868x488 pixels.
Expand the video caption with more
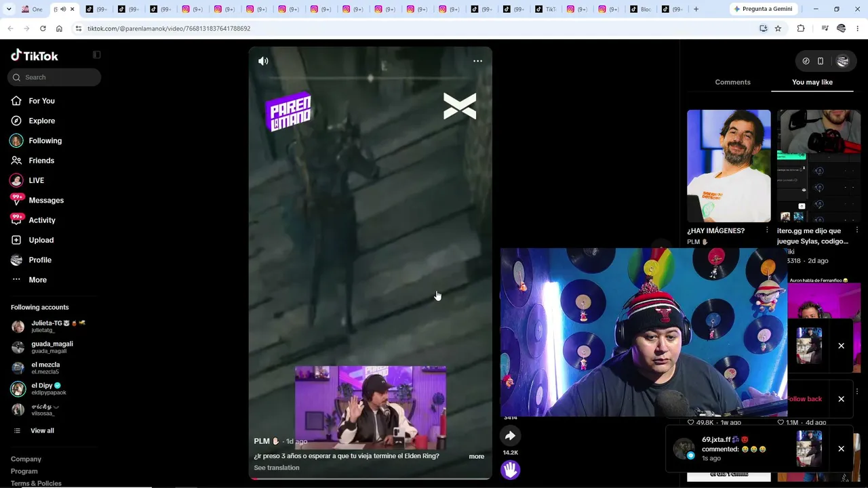pyautogui.click(x=477, y=456)
